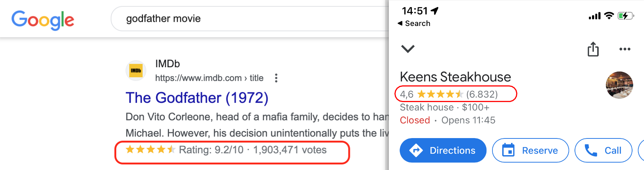Tap the Directions button

click(x=443, y=150)
